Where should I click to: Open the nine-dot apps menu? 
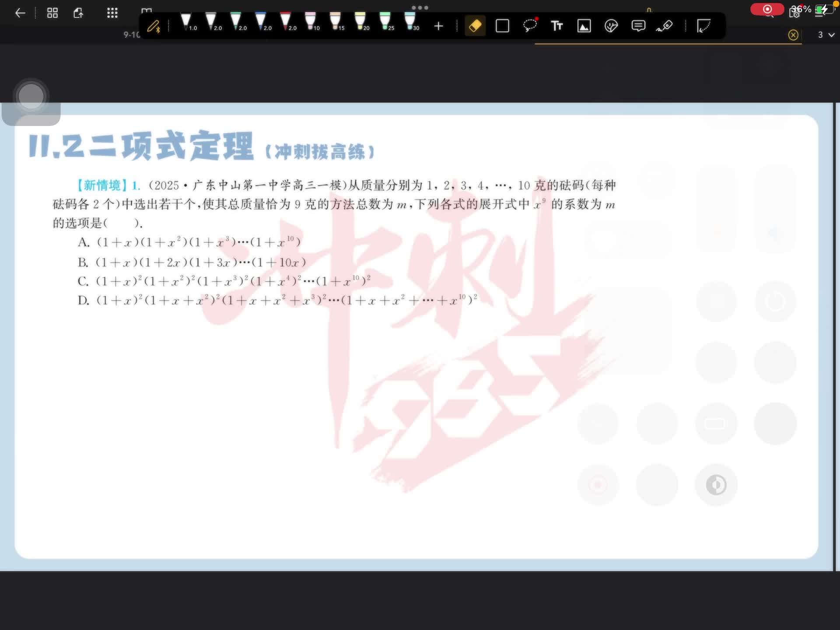(112, 13)
